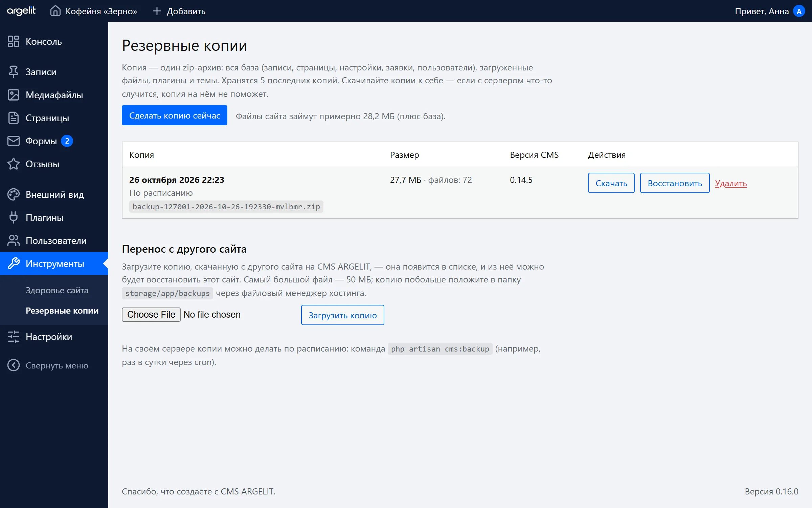Go to Медиафайлы section
This screenshot has width=812, height=508.
[54, 95]
